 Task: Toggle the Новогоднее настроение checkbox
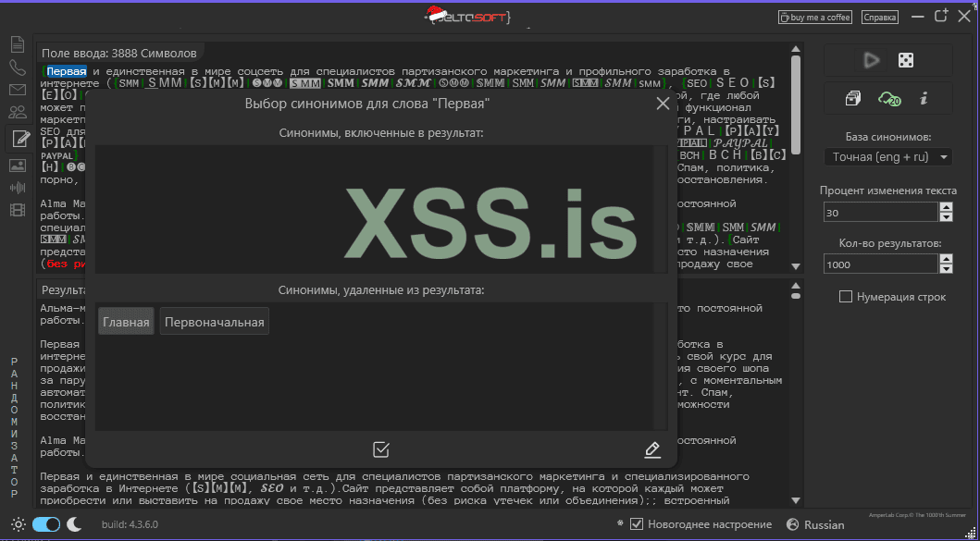coord(637,524)
